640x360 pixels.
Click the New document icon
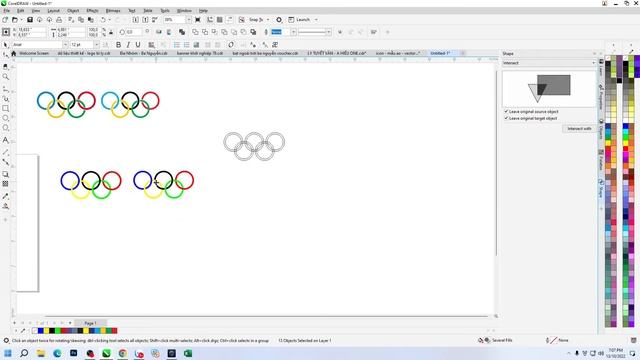5,20
